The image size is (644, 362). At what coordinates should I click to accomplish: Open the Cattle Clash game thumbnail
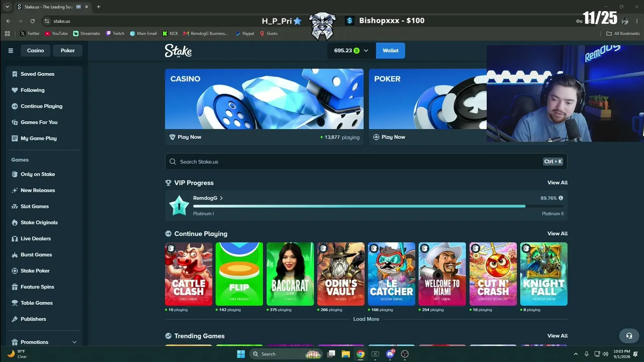pos(189,274)
